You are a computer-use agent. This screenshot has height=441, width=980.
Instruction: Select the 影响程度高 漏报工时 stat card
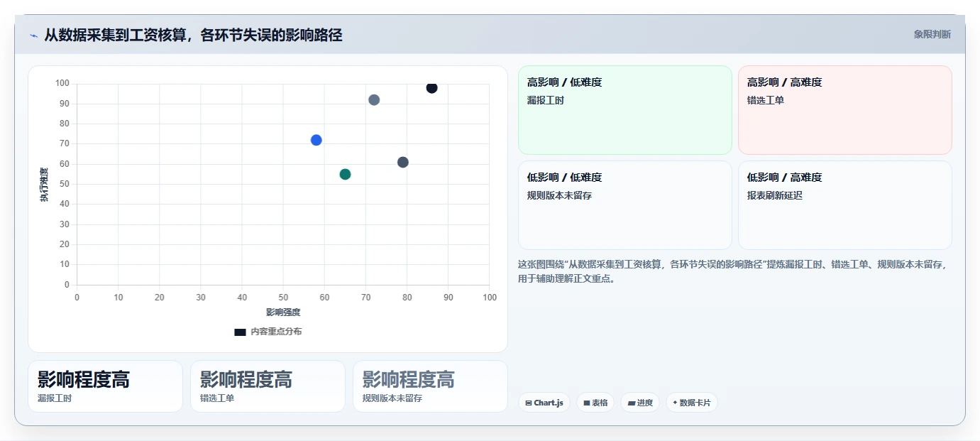click(x=105, y=386)
